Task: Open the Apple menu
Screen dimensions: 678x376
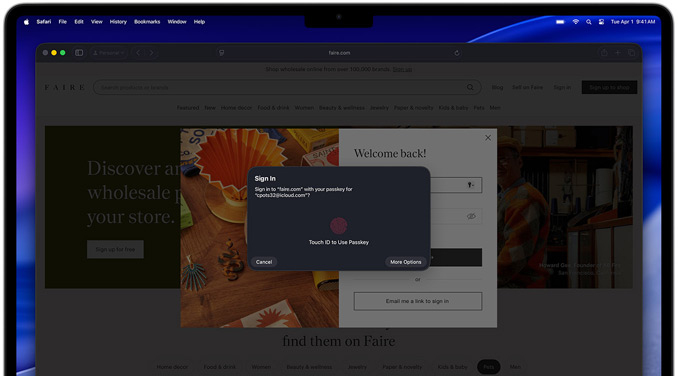Action: click(x=26, y=22)
